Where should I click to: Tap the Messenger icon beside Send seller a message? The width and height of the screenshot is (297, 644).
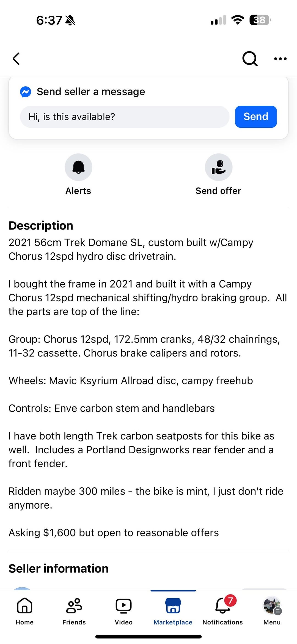pos(26,92)
